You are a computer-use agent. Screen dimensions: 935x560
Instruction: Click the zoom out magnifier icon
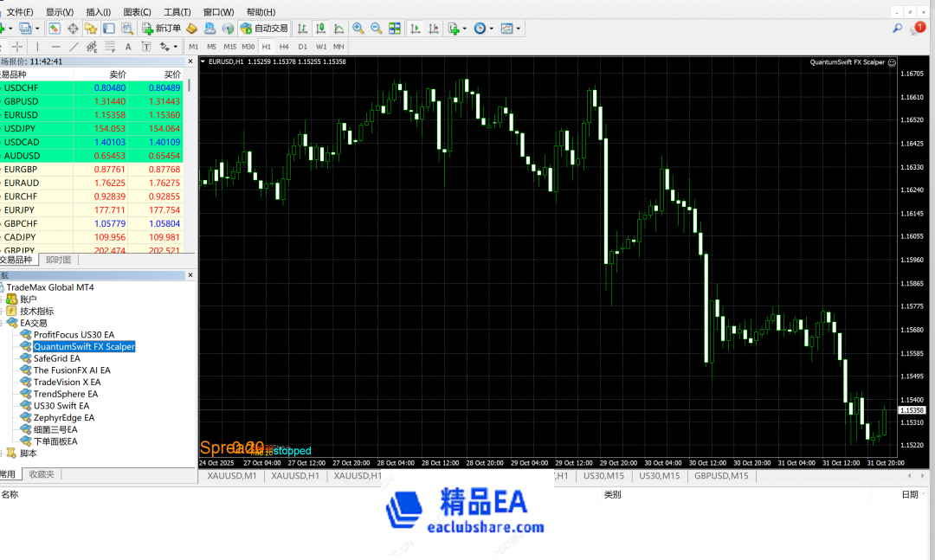tap(377, 29)
